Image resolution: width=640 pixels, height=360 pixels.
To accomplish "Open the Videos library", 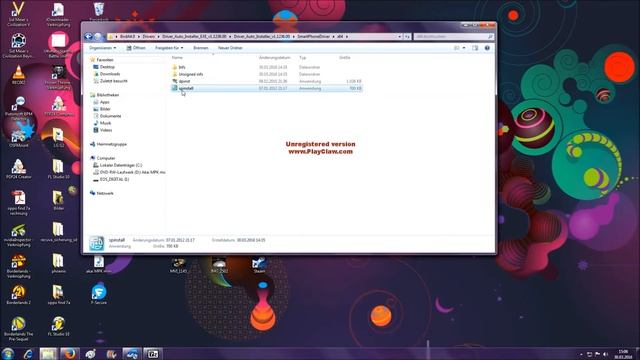I will pyautogui.click(x=106, y=130).
